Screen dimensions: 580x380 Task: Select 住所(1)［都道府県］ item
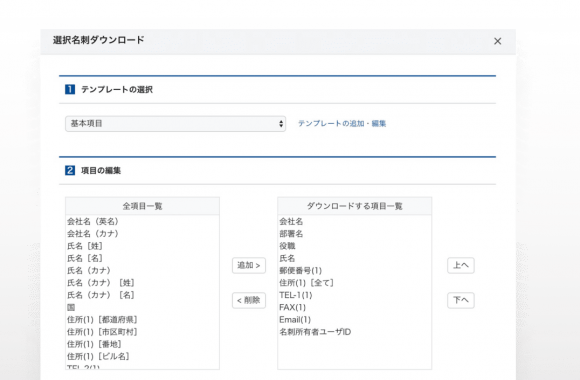(142, 319)
